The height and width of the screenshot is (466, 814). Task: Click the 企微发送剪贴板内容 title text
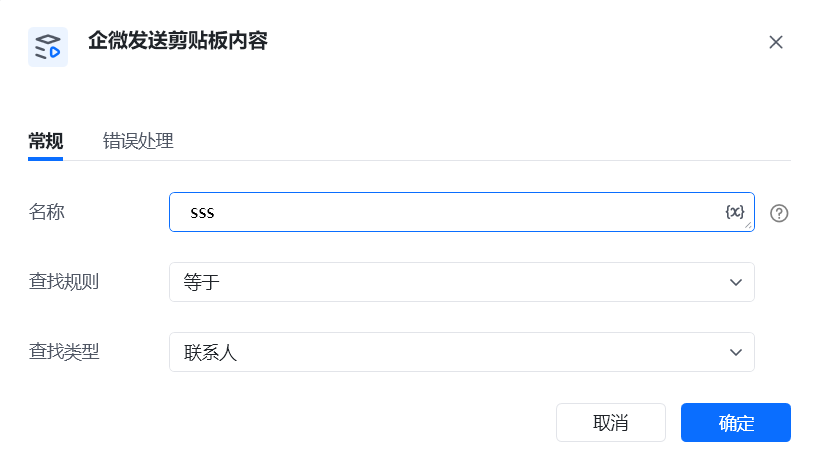178,40
